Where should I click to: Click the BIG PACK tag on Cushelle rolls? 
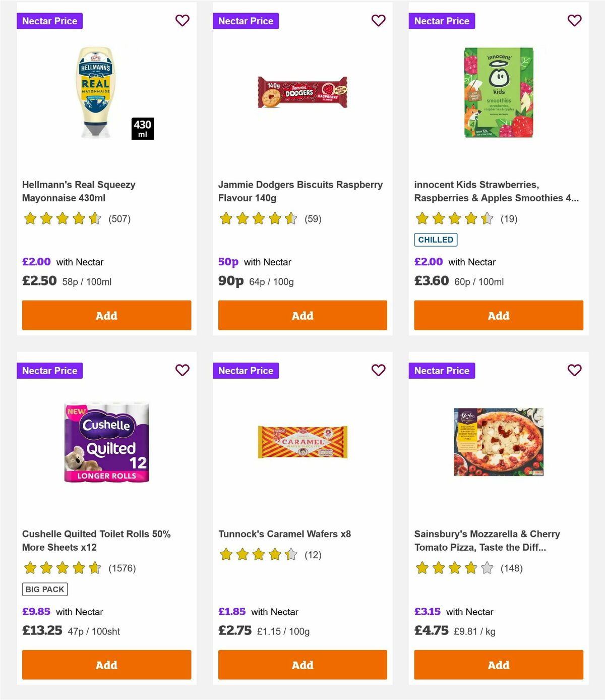[44, 589]
